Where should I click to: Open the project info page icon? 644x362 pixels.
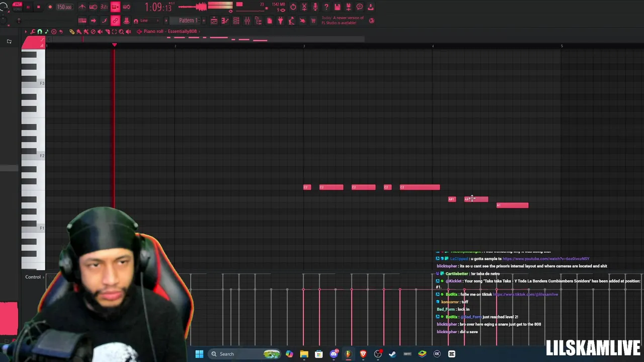269,21
